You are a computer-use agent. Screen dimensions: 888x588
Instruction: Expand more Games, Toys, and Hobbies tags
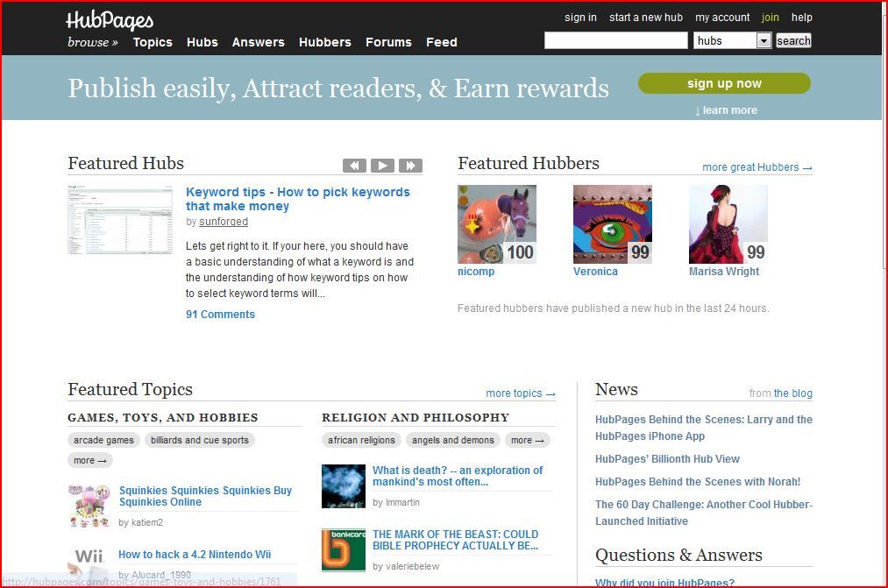point(90,461)
